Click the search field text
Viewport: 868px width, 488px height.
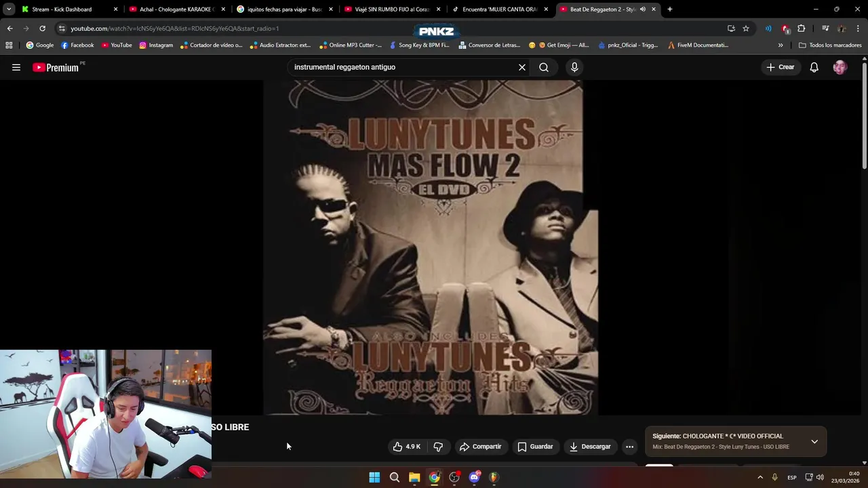(344, 67)
